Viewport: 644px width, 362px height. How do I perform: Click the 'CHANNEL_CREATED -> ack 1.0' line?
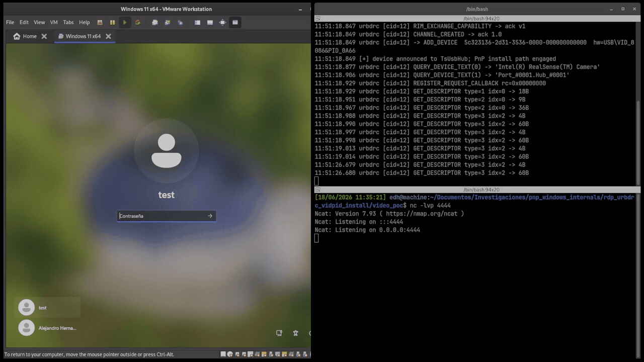coord(408,34)
